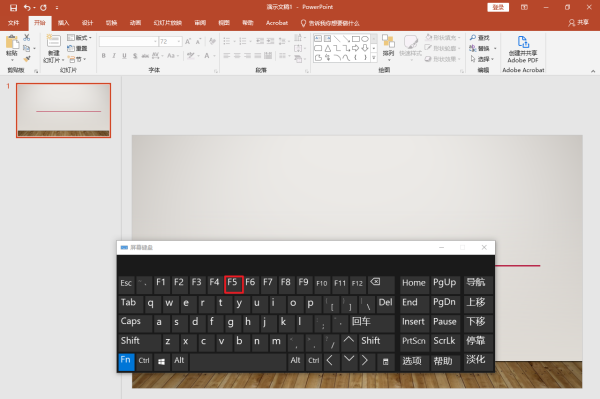Toggle Bold formatting
Viewport: 600px width, 399px height.
[x=104, y=56]
